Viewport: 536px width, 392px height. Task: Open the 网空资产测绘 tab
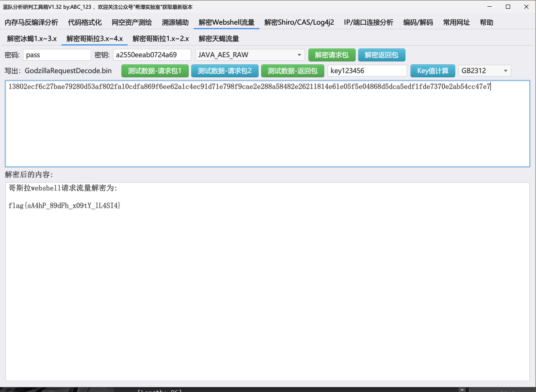[x=132, y=23]
